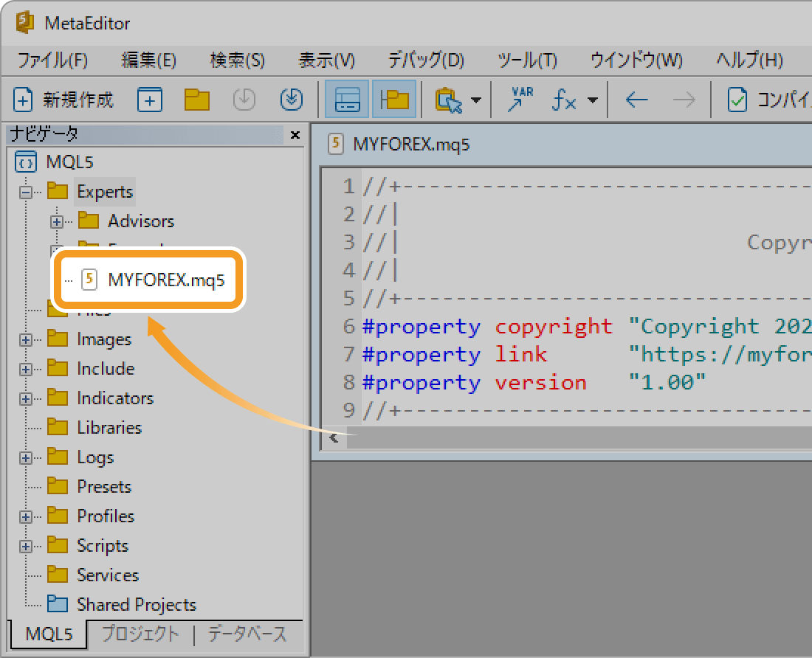Select the Profiles folder
The image size is (812, 658).
click(105, 516)
